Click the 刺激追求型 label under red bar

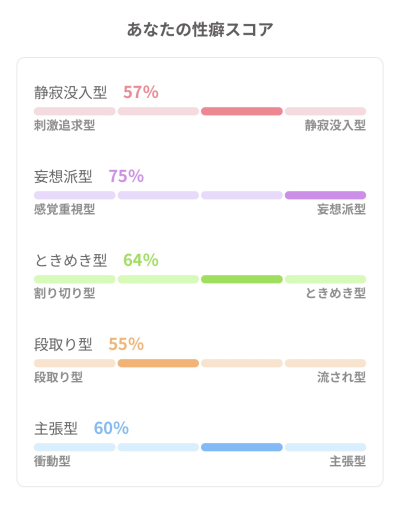pos(65,125)
